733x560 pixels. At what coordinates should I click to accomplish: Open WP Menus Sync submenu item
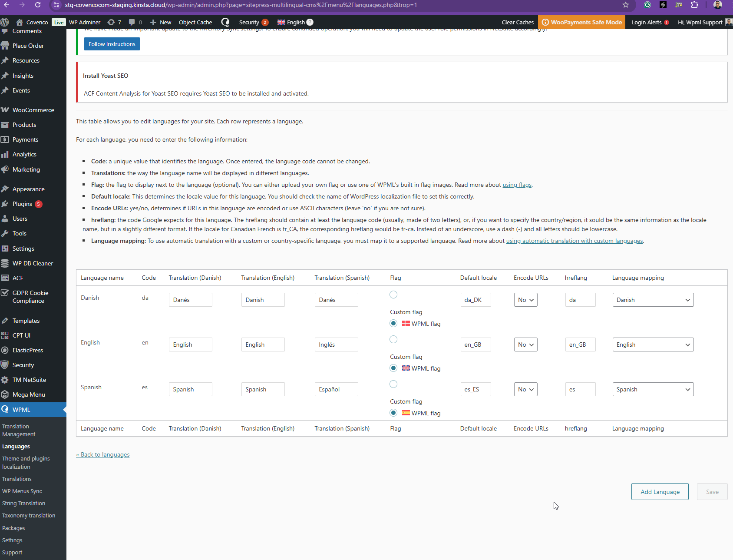point(22,491)
